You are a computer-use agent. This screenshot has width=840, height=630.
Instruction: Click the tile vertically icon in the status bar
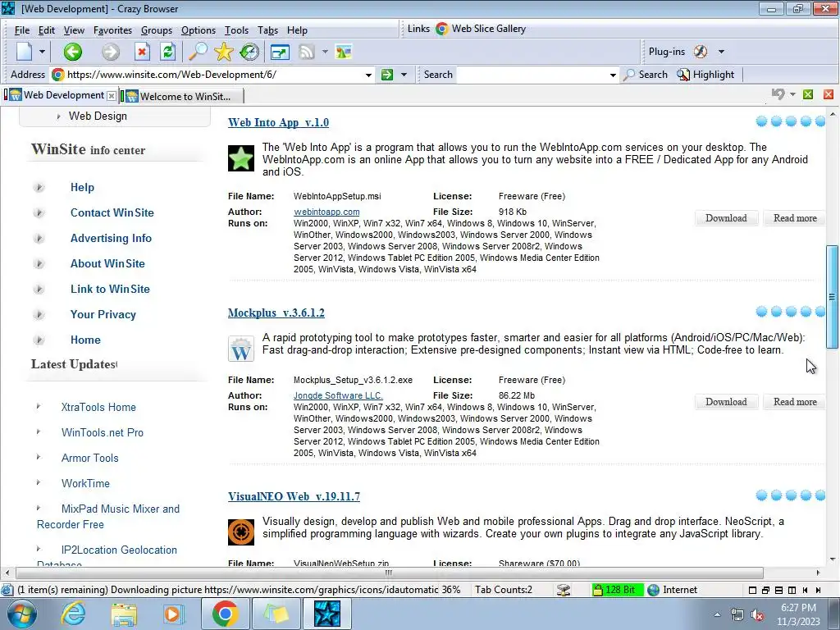[x=792, y=590]
